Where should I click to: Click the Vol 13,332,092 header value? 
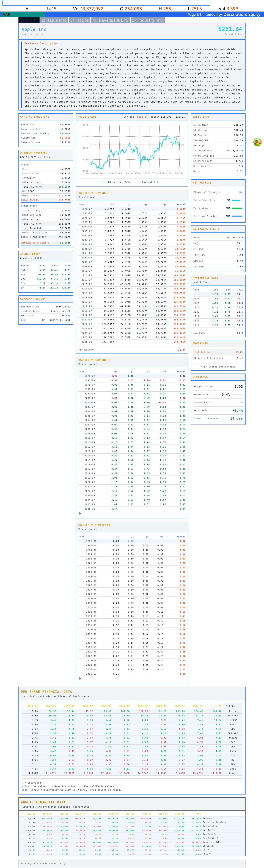click(88, 9)
